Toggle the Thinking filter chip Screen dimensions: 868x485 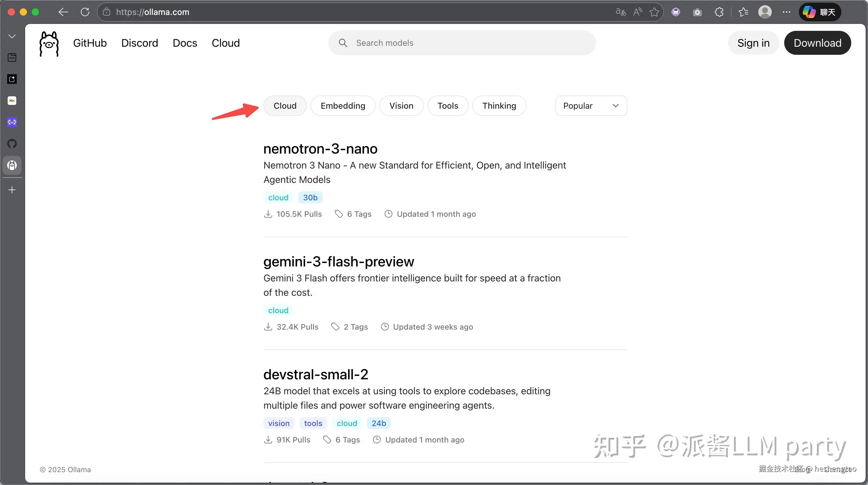[x=499, y=106]
